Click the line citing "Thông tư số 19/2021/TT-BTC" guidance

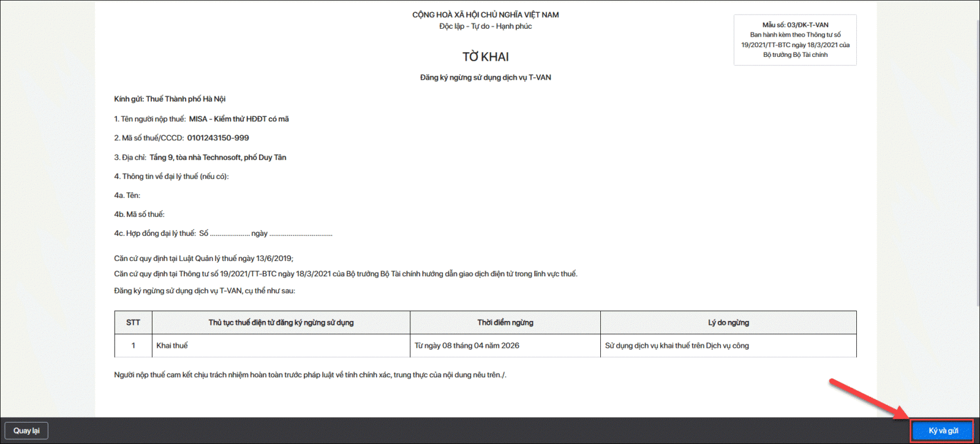point(345,274)
